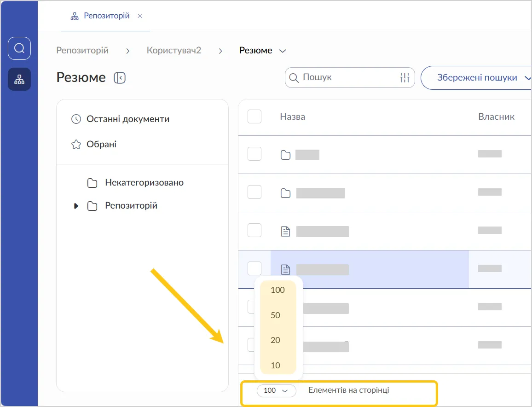Check the first folder row checkbox
Image resolution: width=532 pixels, height=407 pixels.
(254, 154)
